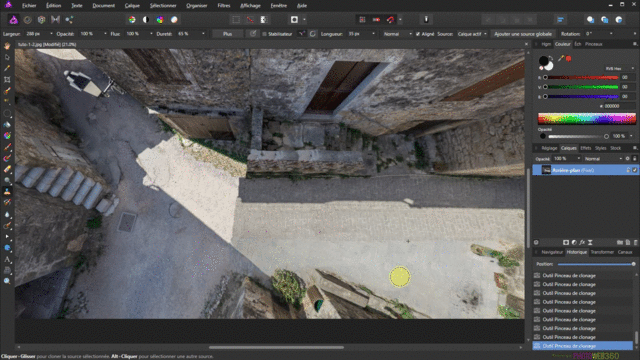
Task: Open the Filtres menu
Action: tap(224, 6)
